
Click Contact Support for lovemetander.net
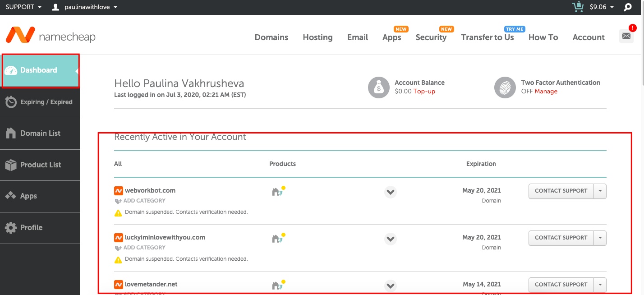click(x=561, y=285)
